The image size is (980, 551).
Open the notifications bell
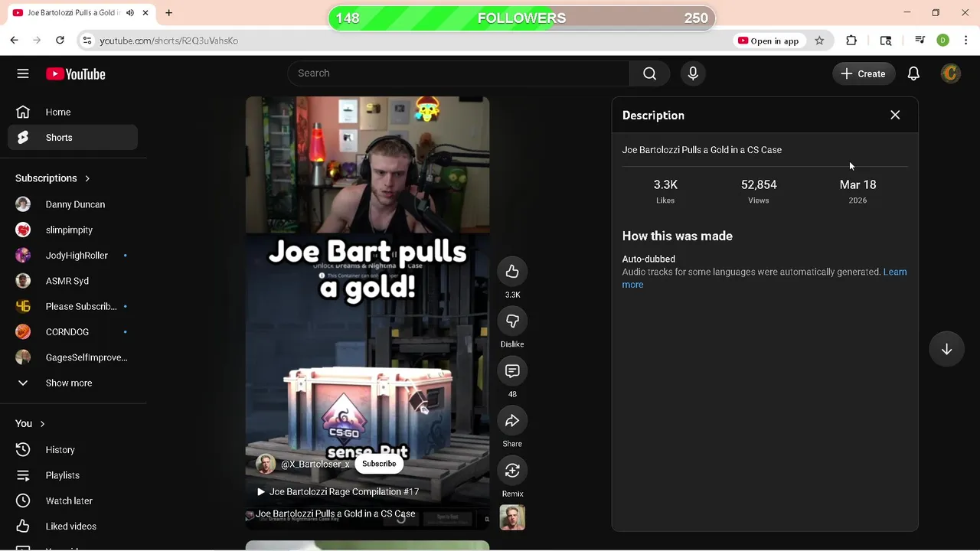913,73
